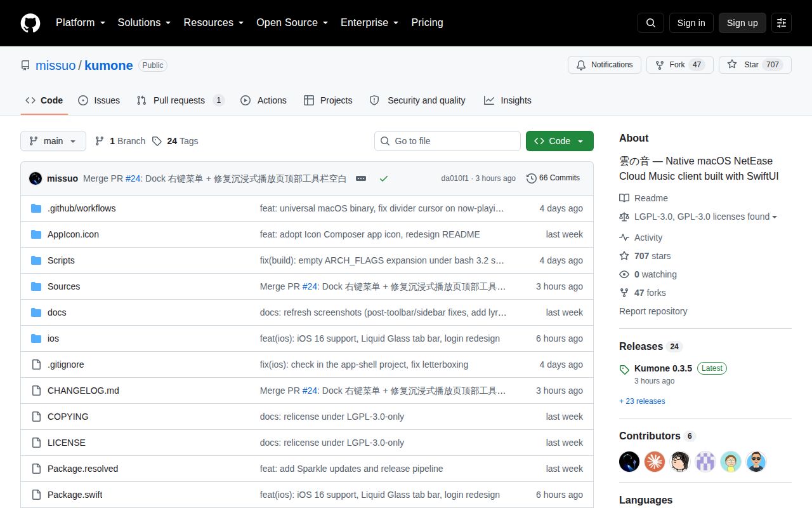Viewport: 812px width, 508px height.
Task: Open the .github/workflows folder
Action: point(81,208)
